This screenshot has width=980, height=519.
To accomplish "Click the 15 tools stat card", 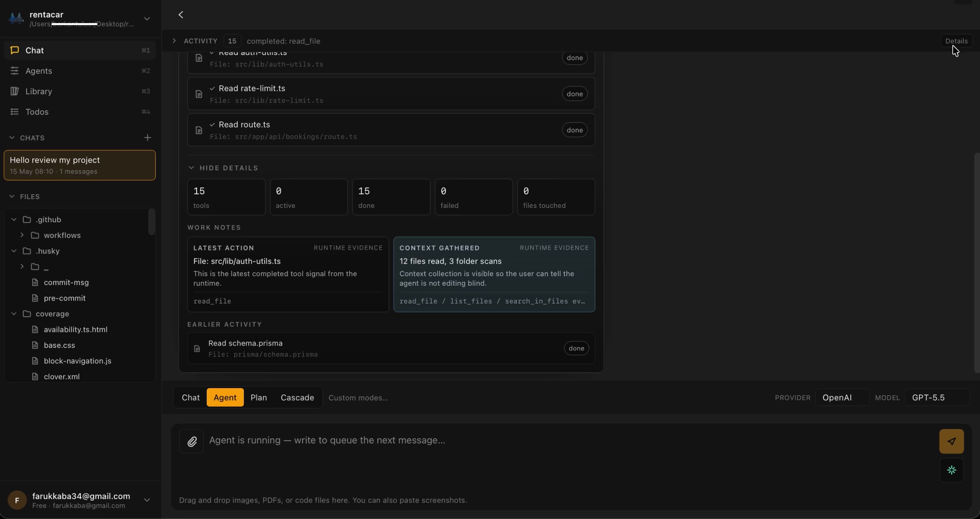I will (226, 197).
